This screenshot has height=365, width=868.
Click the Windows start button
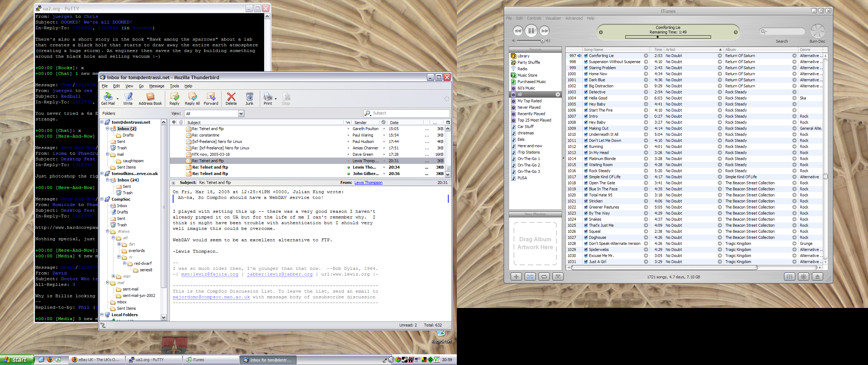(x=17, y=360)
